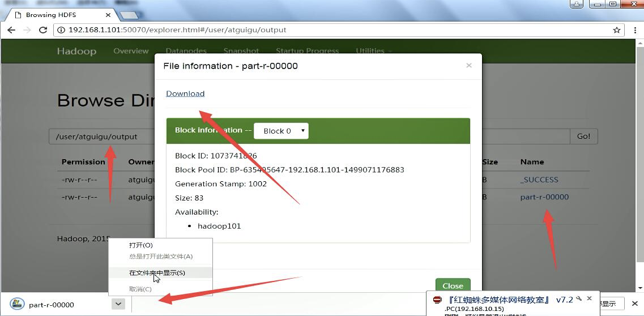
Task: Select 总是打开此类文件(A) menu entry
Action: 161,257
